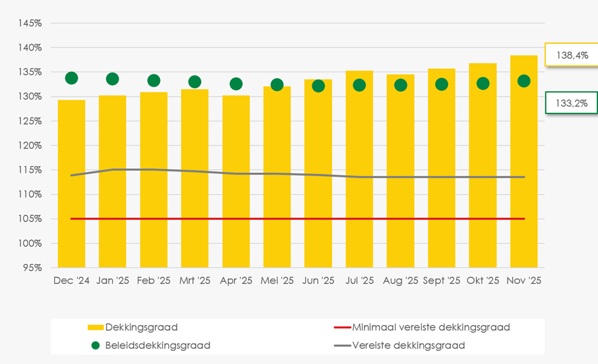Select the green dot on Nov '25 bar
Screen dimensions: 598x364
point(524,81)
